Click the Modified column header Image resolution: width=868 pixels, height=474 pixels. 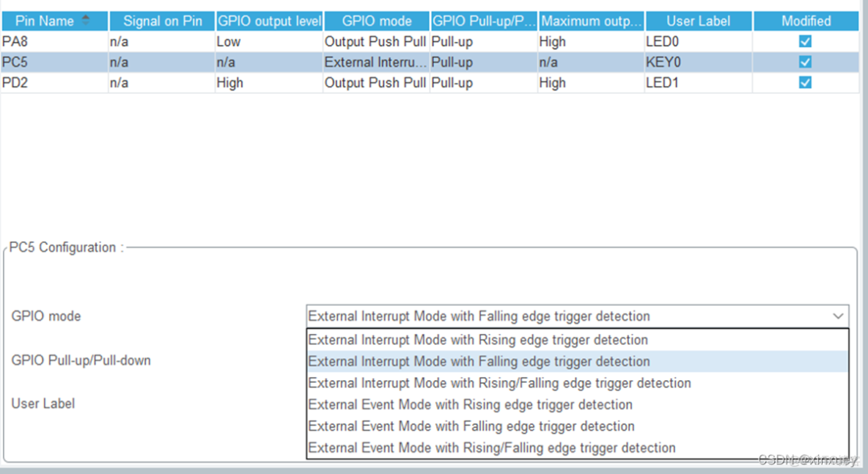click(806, 21)
